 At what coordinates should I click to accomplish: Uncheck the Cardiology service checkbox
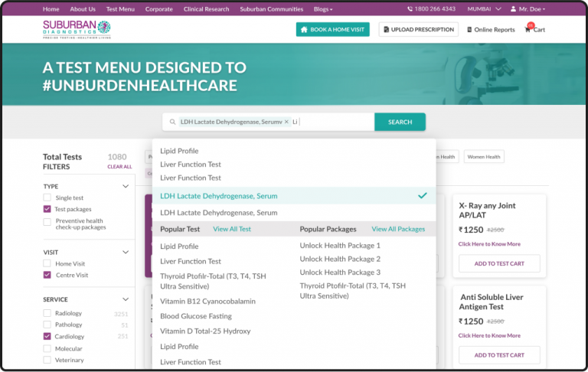coord(47,336)
